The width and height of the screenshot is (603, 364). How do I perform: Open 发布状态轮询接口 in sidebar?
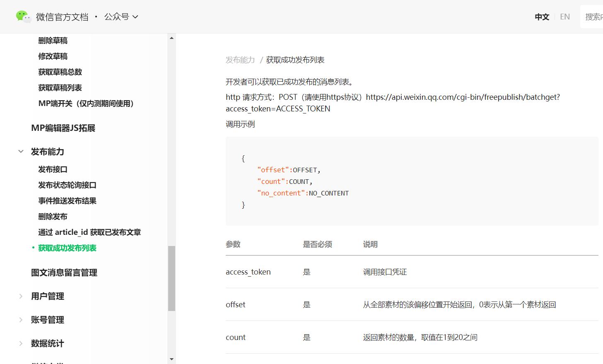pos(68,185)
